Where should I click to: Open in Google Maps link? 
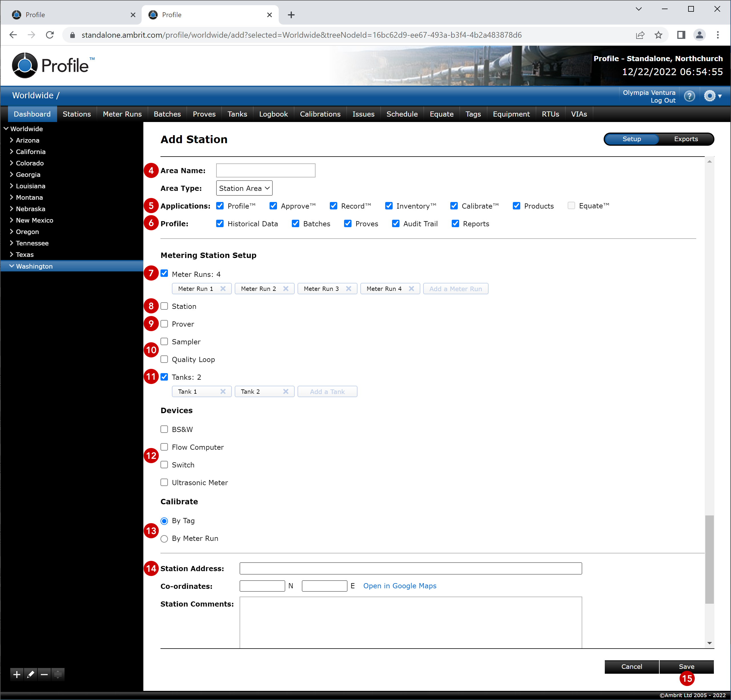[x=400, y=586]
